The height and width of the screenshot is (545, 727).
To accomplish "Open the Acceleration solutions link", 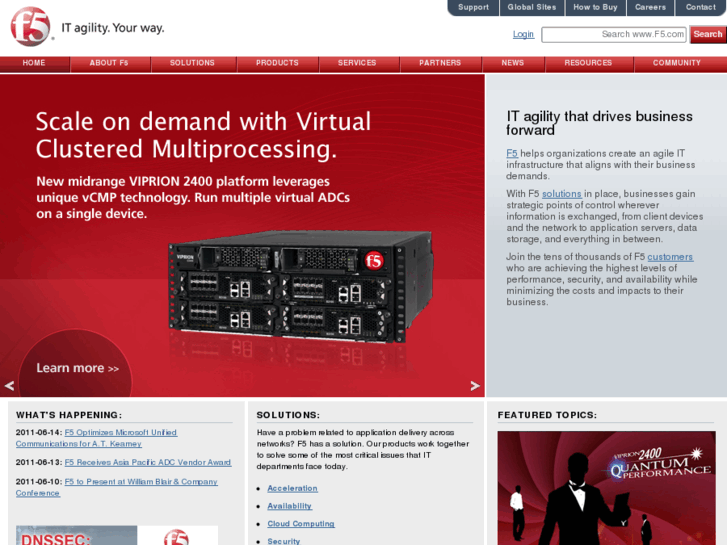I will pyautogui.click(x=293, y=488).
